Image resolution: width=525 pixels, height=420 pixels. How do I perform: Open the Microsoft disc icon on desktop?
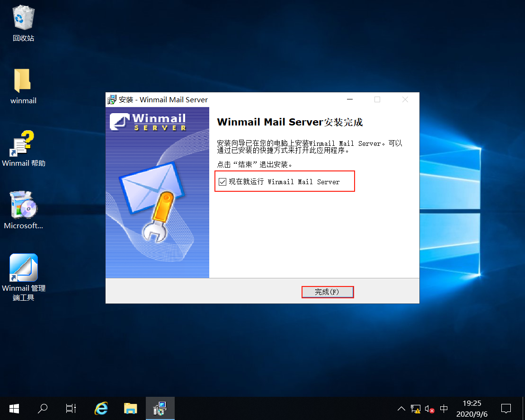coord(23,206)
